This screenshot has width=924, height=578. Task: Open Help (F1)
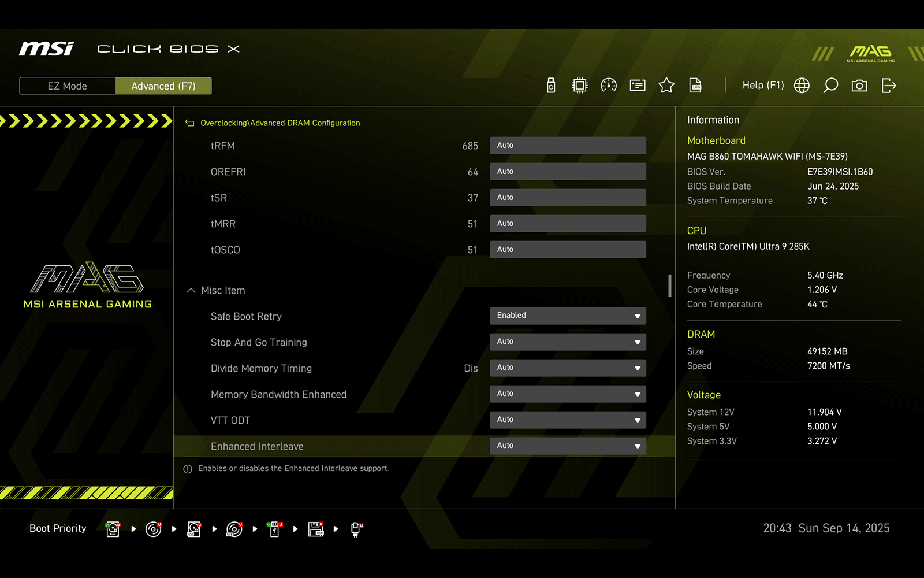tap(763, 85)
